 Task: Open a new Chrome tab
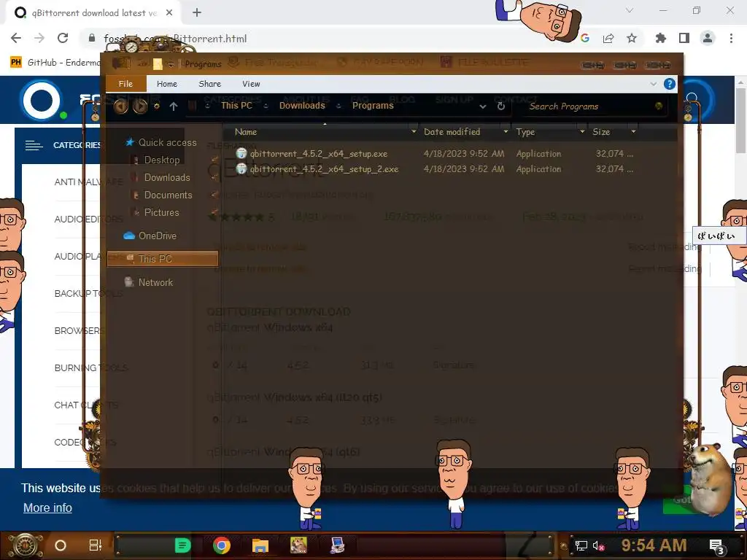coord(197,13)
